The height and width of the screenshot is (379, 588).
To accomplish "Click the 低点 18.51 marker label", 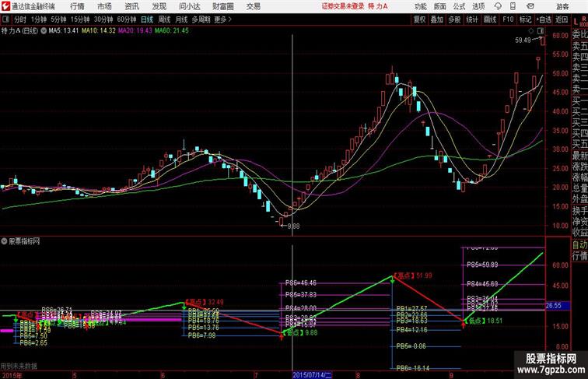I will pos(483,321).
